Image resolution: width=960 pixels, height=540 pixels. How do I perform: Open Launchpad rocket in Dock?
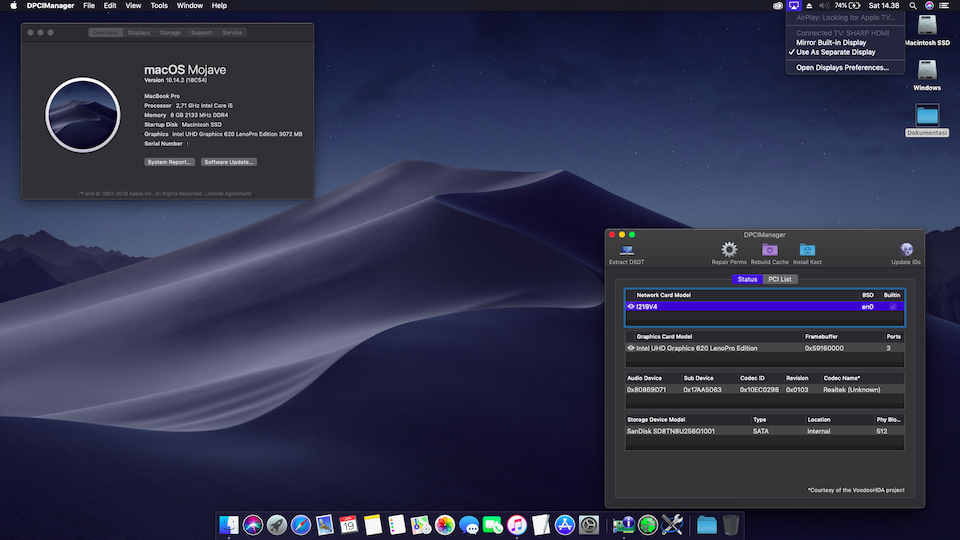[x=277, y=525]
